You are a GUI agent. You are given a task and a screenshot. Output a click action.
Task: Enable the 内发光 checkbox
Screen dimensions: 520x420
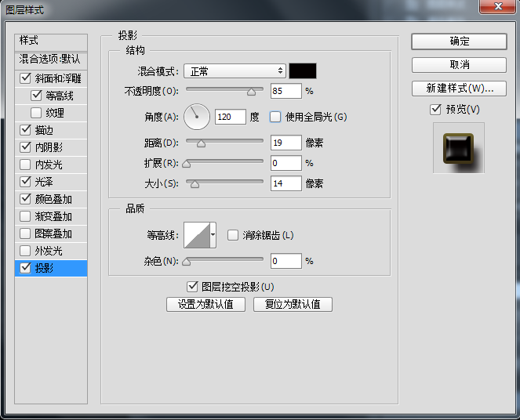pyautogui.click(x=26, y=165)
